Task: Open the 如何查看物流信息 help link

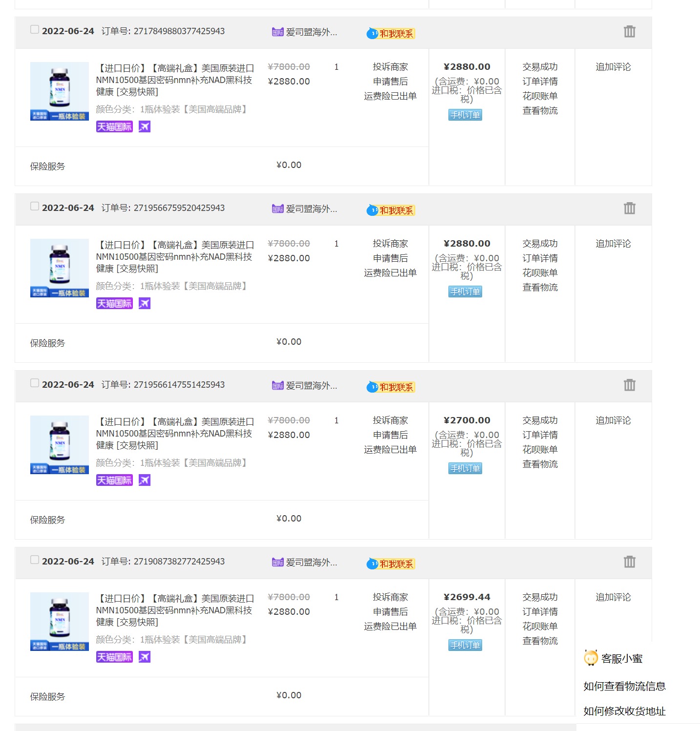Action: click(x=624, y=686)
